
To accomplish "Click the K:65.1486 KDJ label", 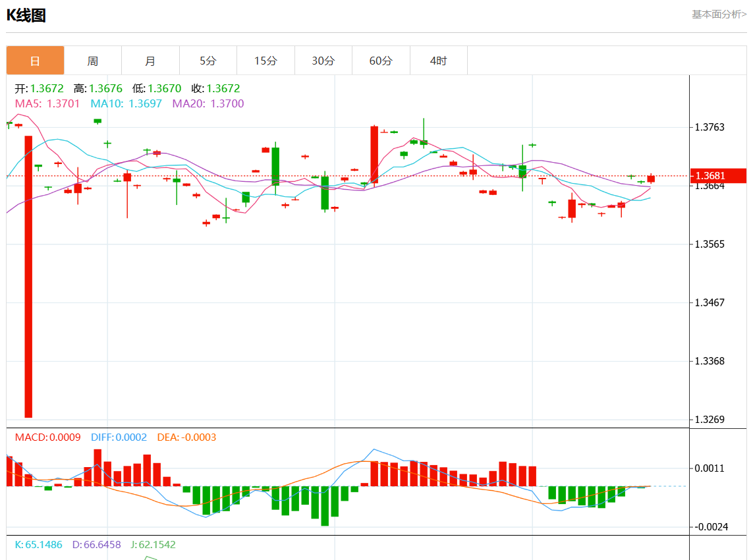I will click(x=38, y=545).
